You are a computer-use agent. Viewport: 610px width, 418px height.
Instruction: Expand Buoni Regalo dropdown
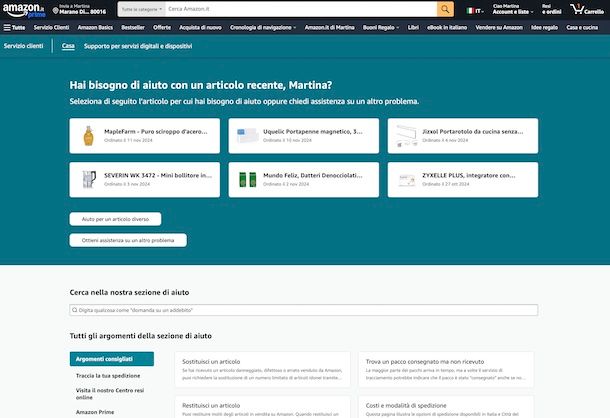pyautogui.click(x=381, y=28)
